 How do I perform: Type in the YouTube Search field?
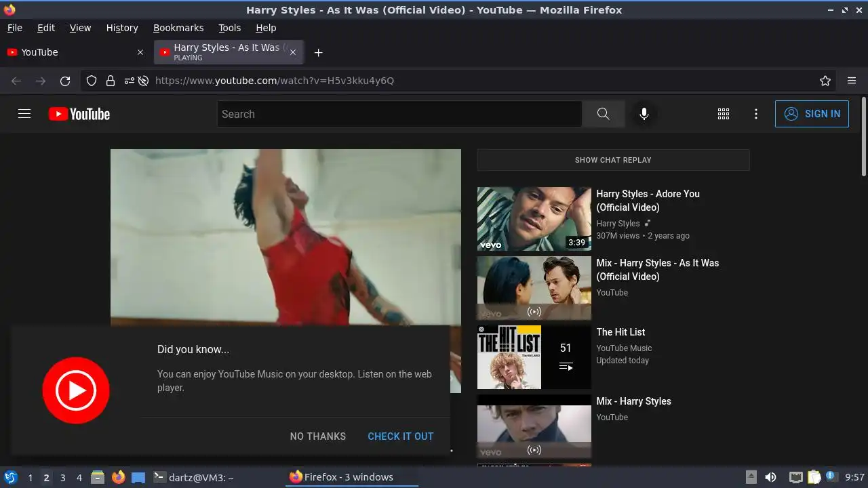click(399, 114)
